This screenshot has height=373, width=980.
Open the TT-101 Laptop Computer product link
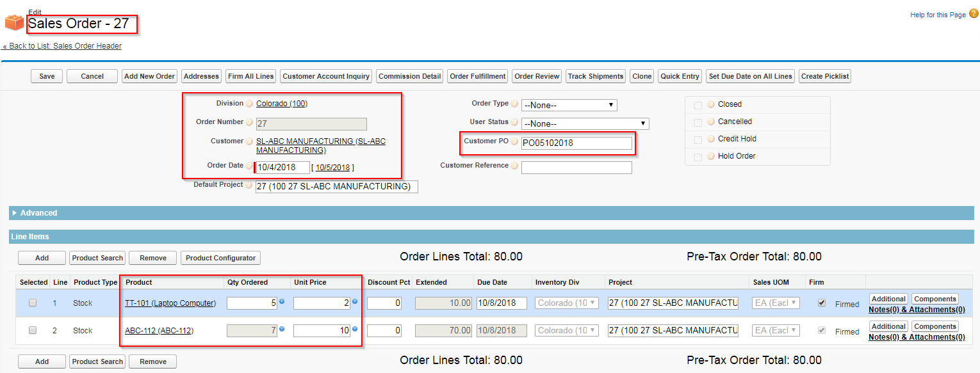click(x=170, y=303)
